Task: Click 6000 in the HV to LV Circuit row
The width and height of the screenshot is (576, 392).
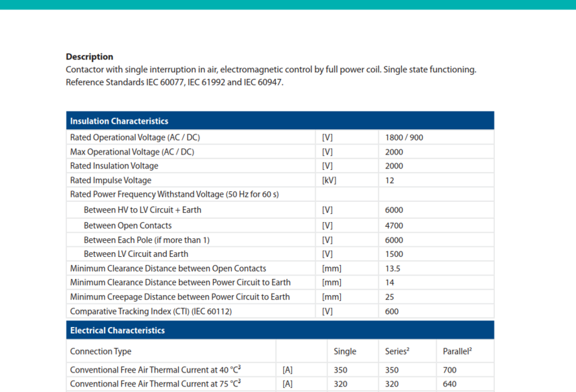Action: [394, 209]
